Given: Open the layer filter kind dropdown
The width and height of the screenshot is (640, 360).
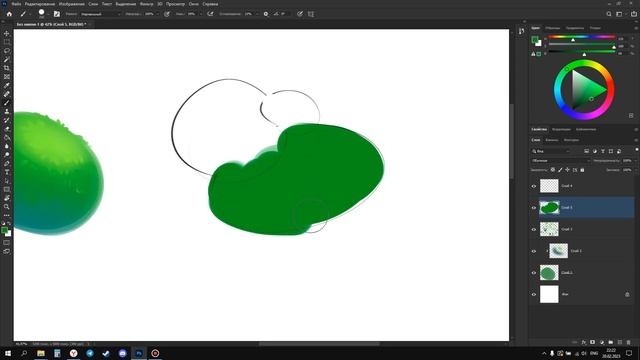Looking at the screenshot, I should point(551,151).
